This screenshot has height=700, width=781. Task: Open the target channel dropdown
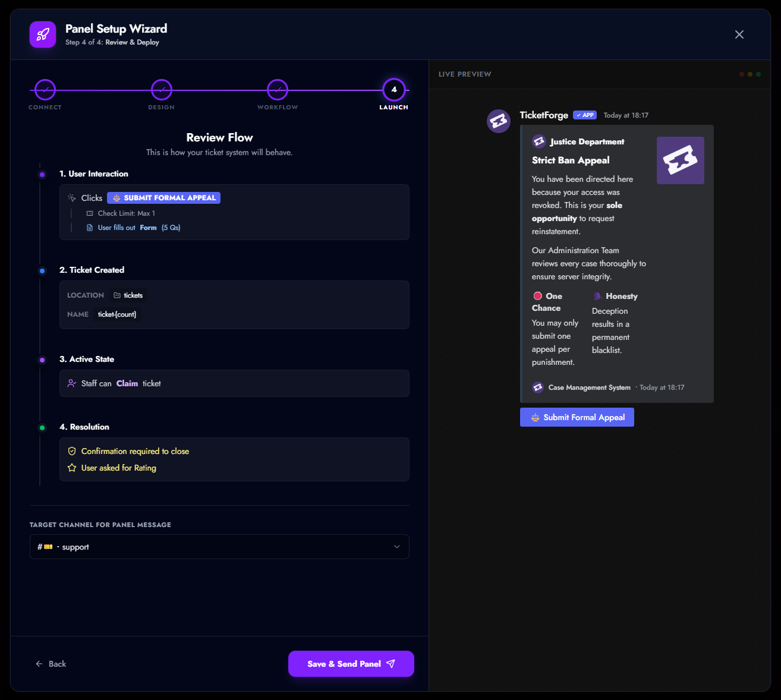coord(219,547)
